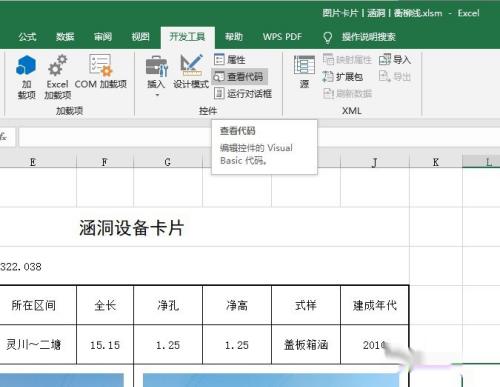
Task: Select column F header
Action: (105, 162)
